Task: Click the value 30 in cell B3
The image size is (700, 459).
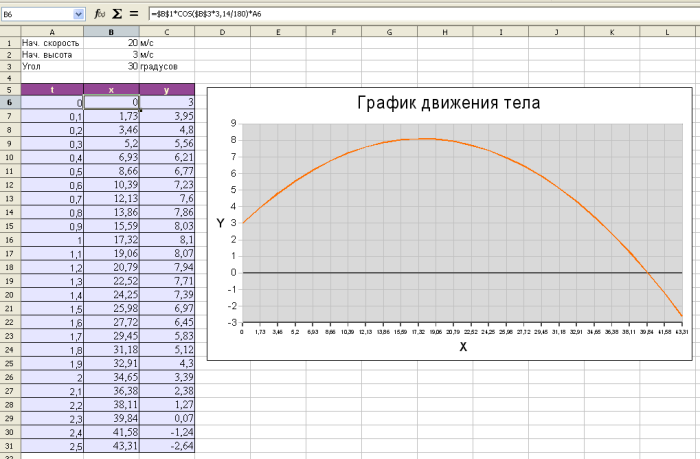Action: pyautogui.click(x=133, y=66)
